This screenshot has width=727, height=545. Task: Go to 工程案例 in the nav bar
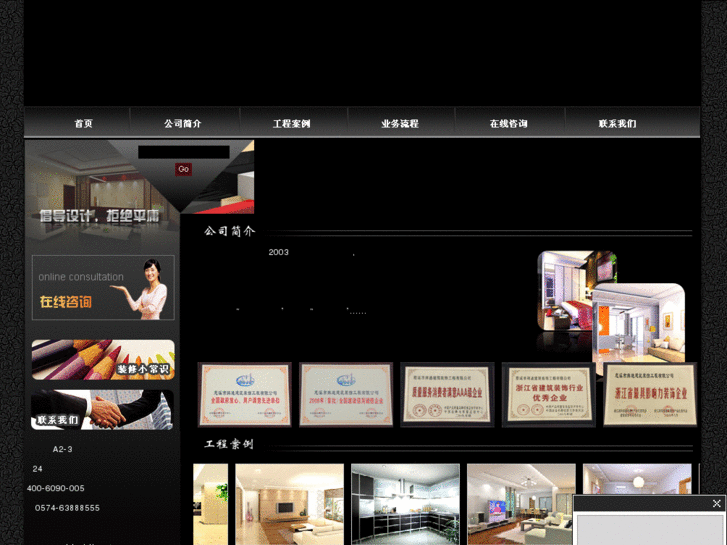coord(291,123)
